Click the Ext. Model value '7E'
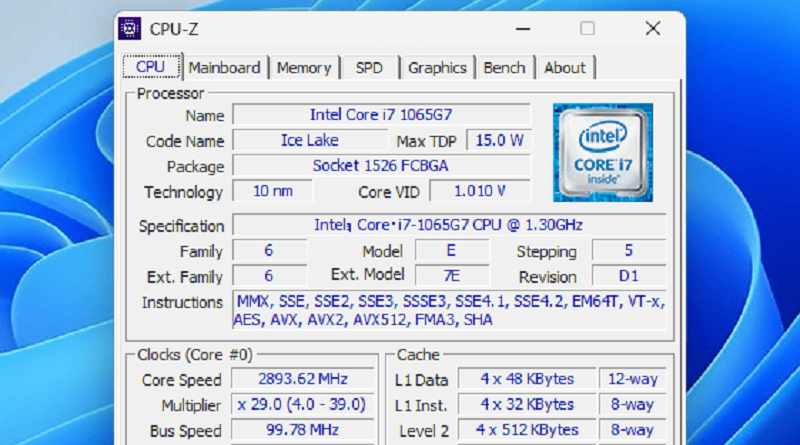800x445 pixels. 452,276
